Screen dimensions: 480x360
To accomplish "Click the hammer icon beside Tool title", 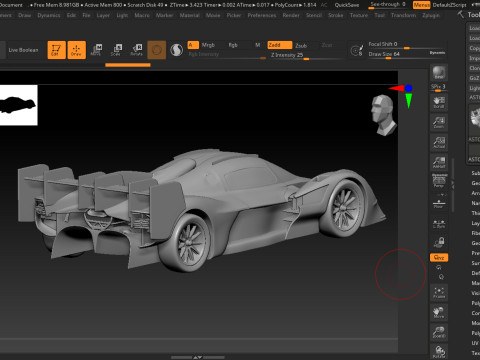I will [x=461, y=15].
